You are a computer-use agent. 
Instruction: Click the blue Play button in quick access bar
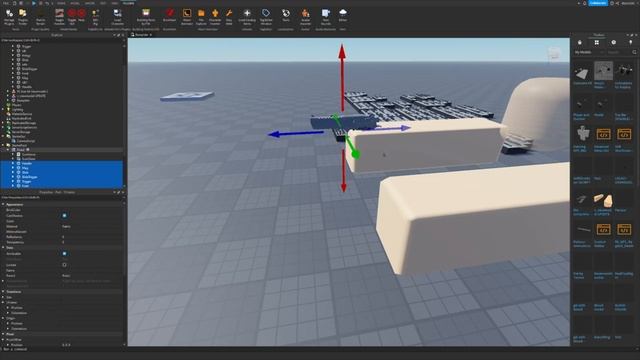tap(34, 3)
